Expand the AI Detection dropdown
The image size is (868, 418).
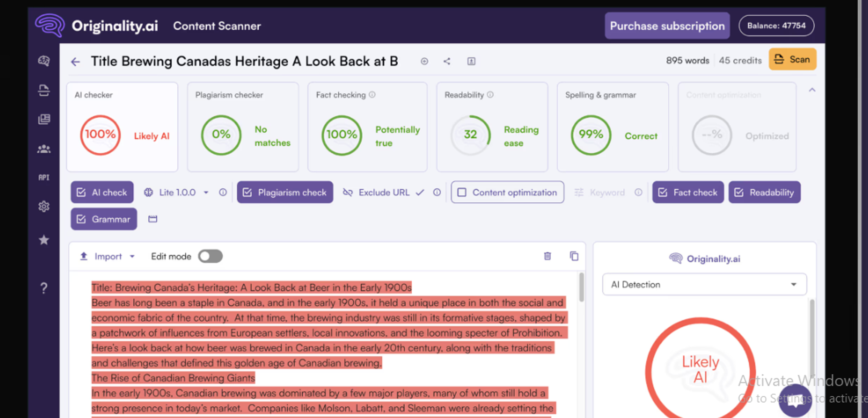point(704,285)
